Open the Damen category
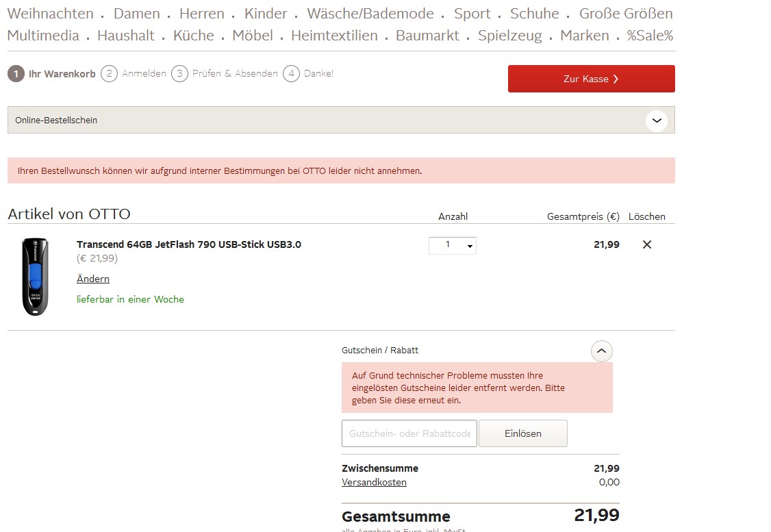Viewport: 771px width, 532px height. 137,14
